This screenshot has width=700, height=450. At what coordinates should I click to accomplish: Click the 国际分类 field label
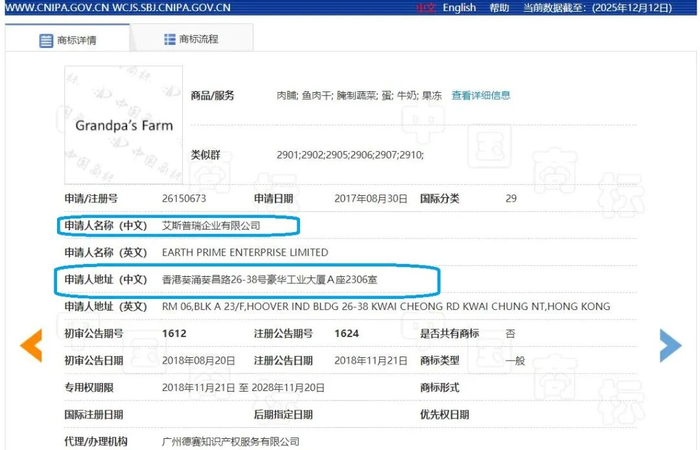click(x=439, y=198)
